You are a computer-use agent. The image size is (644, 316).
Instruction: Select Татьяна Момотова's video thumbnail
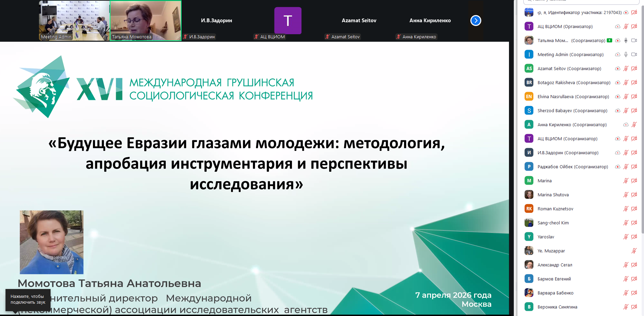146,21
